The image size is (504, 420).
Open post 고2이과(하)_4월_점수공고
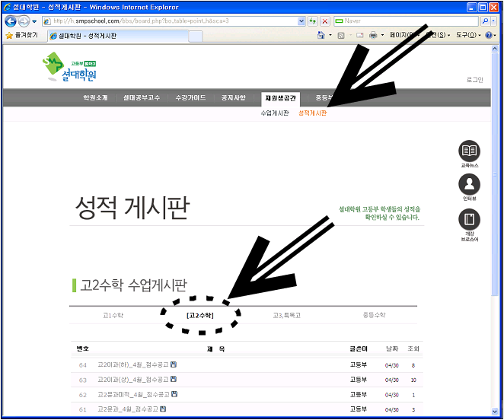133,364
